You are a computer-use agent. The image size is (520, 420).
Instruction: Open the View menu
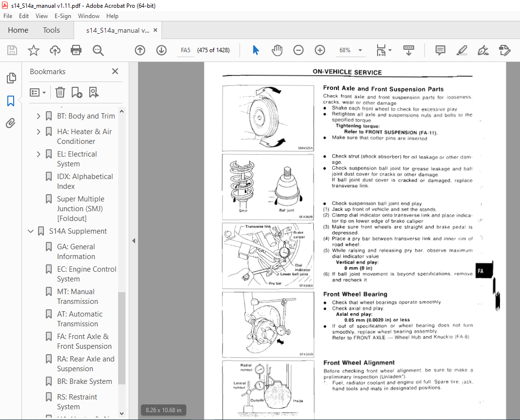pyautogui.click(x=41, y=16)
